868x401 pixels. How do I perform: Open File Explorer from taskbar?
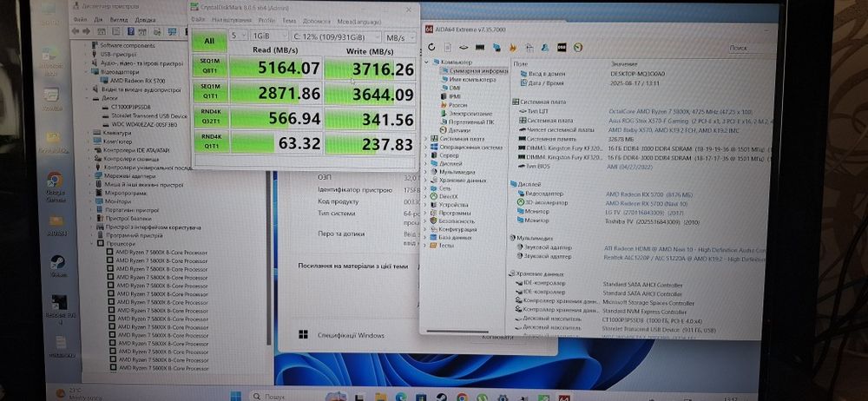coord(380,398)
